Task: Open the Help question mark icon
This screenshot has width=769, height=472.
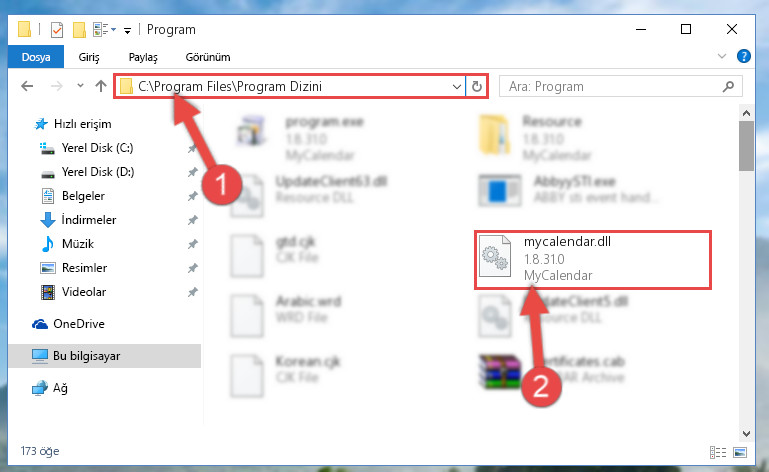Action: 743,56
